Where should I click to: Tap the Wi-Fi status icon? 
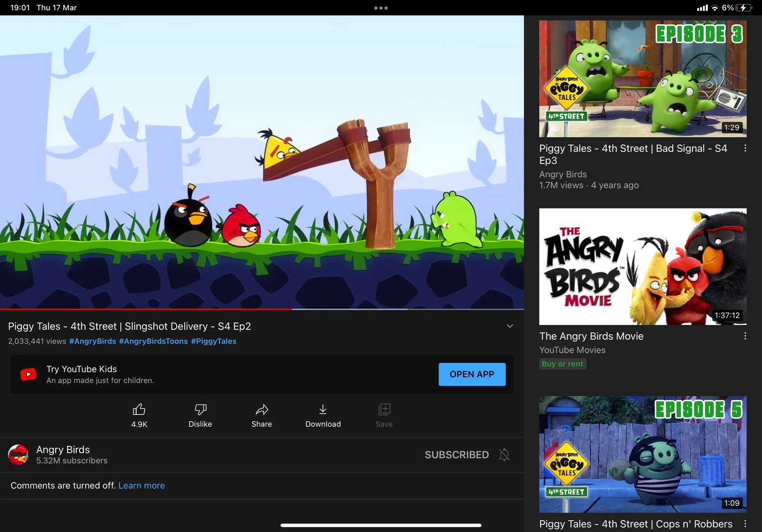(715, 8)
